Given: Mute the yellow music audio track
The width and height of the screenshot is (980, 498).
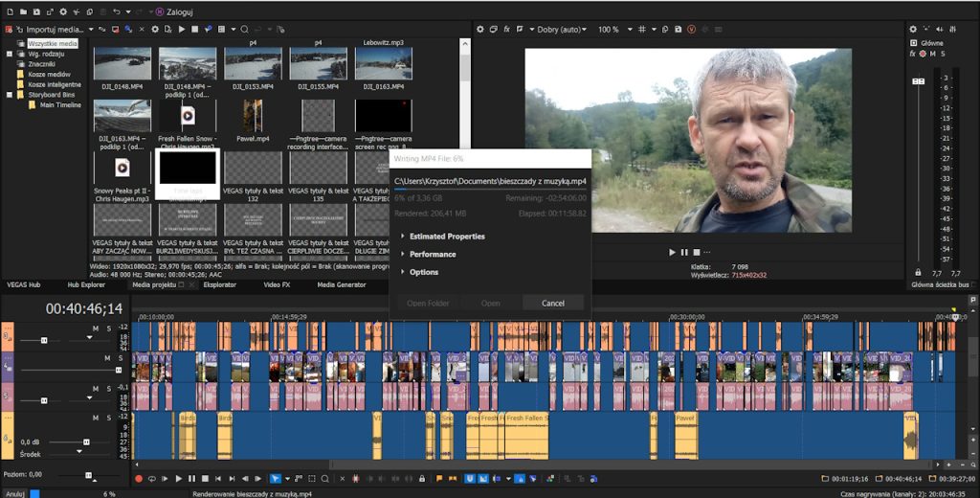Looking at the screenshot, I should click(x=96, y=419).
